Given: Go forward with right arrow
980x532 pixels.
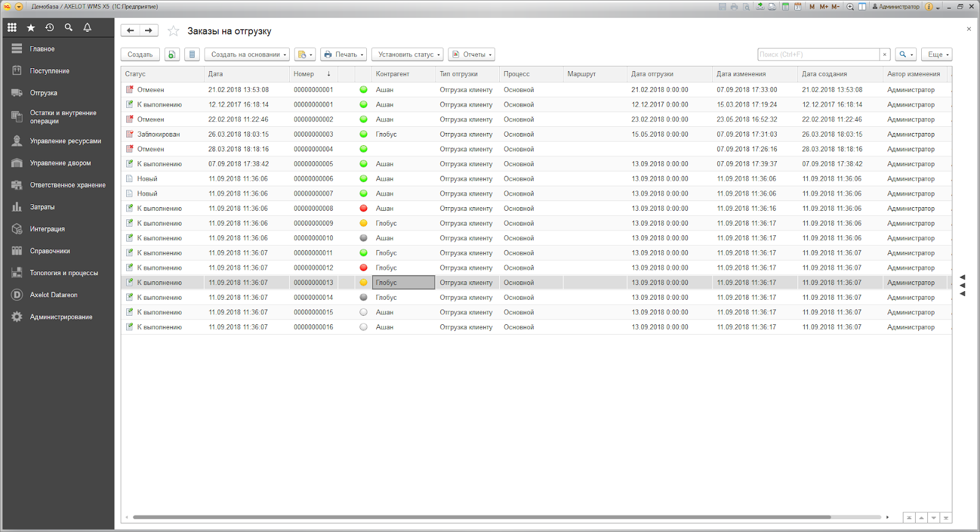Looking at the screenshot, I should tap(149, 31).
